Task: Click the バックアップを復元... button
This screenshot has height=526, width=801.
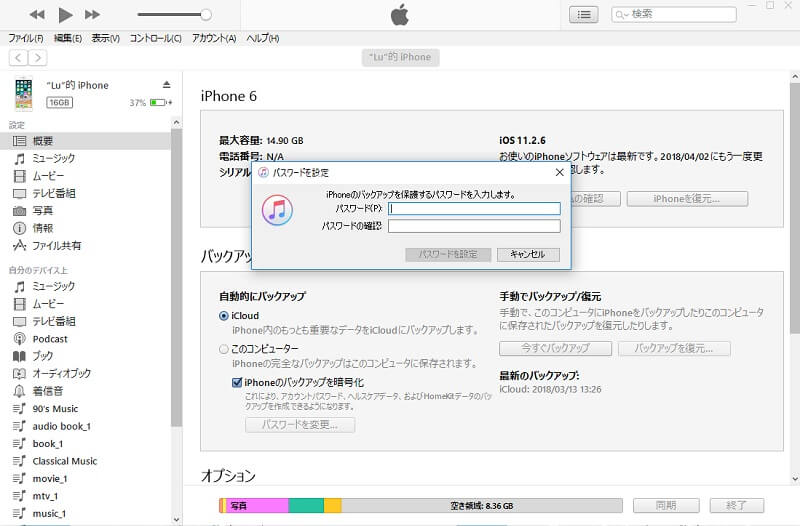Action: point(674,348)
